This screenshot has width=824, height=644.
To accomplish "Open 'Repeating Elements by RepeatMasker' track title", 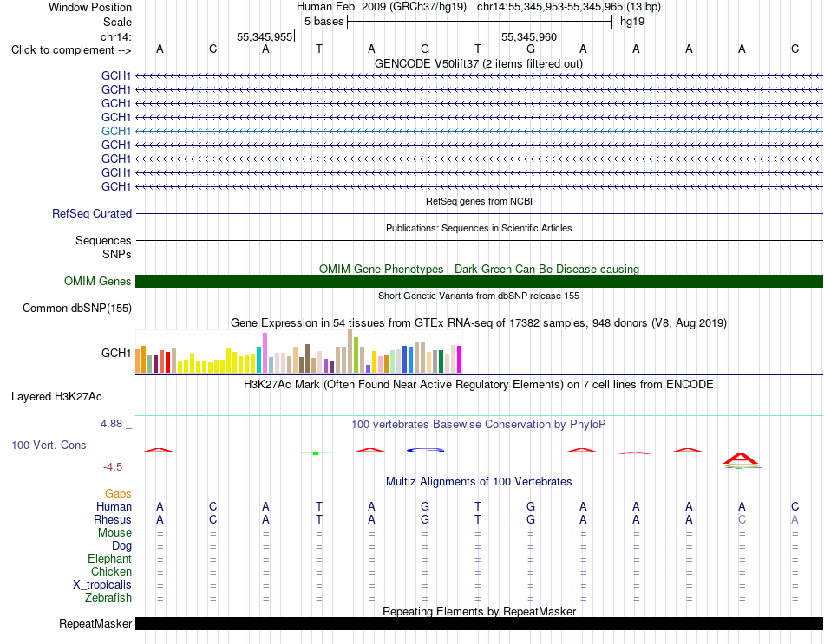I will (479, 611).
